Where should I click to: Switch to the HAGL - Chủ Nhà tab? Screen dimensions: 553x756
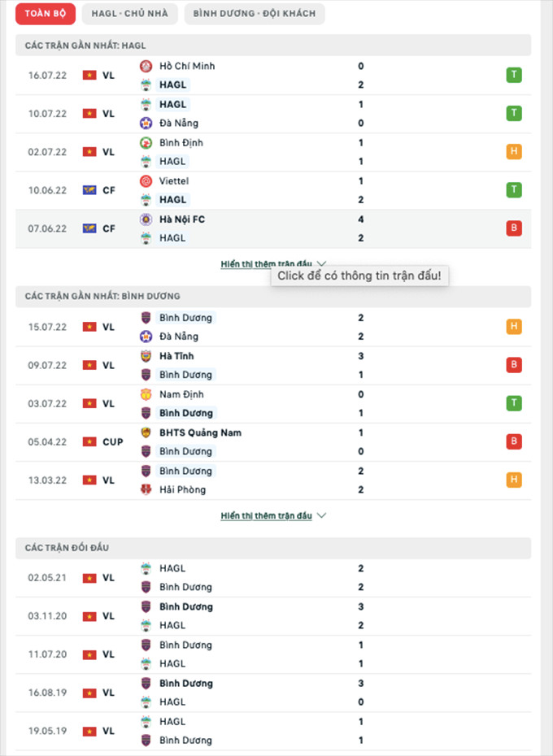click(x=130, y=14)
